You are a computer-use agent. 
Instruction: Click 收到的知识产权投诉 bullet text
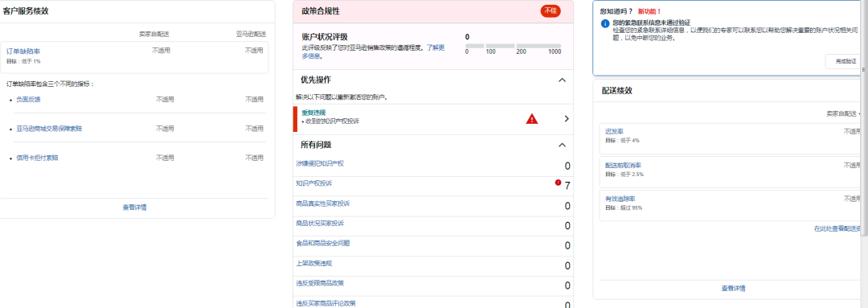pyautogui.click(x=332, y=121)
